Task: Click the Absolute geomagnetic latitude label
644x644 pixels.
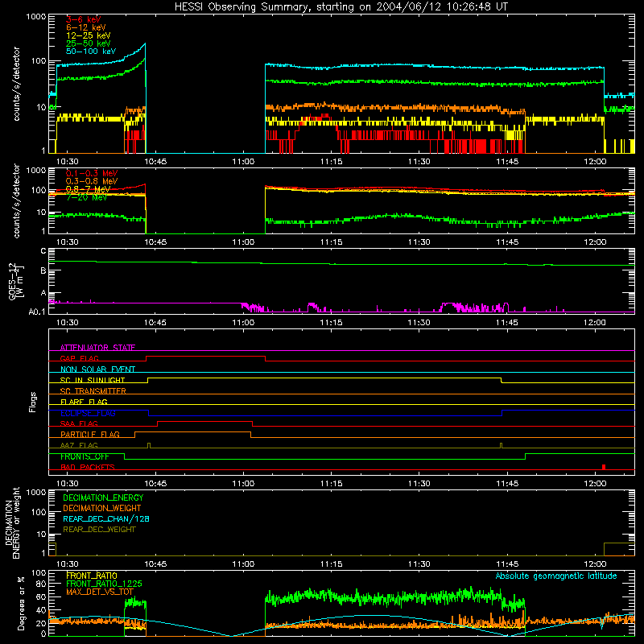Action: coord(556,576)
